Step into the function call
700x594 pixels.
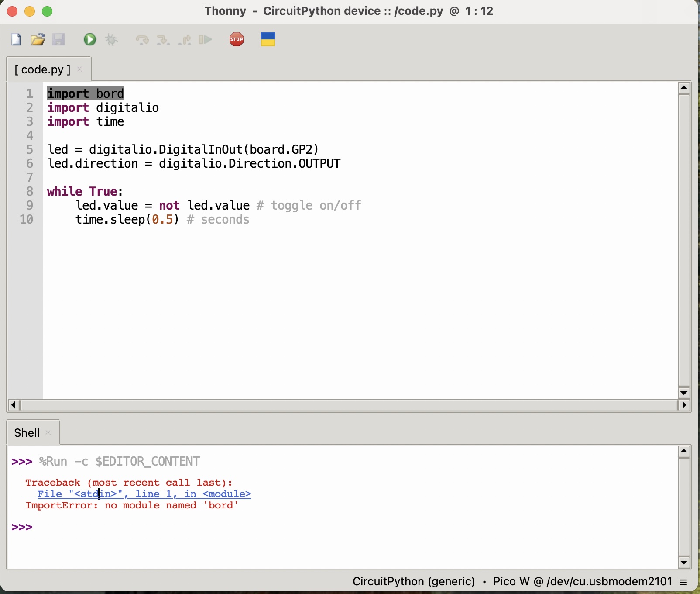163,39
